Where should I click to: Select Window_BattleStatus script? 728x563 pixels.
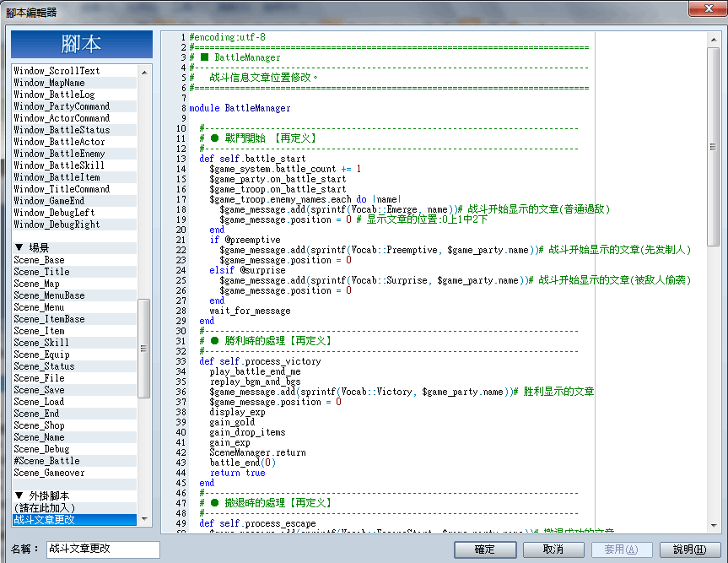coord(74,130)
